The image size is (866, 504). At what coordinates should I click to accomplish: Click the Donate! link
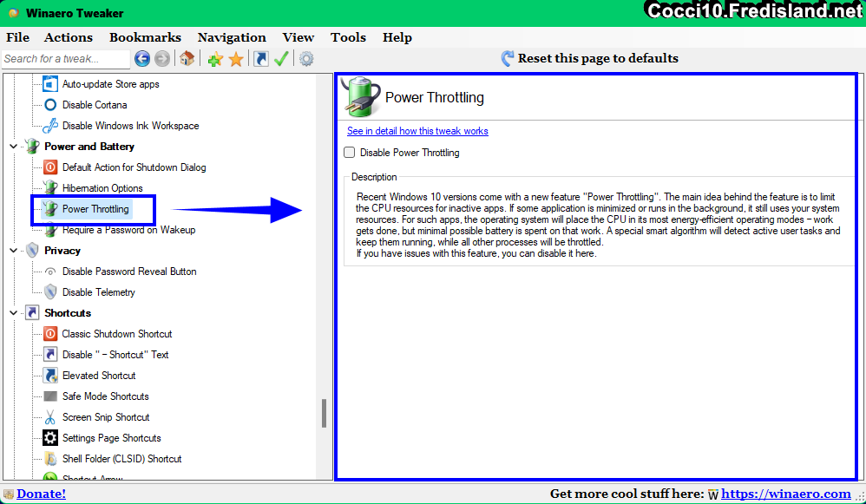click(x=41, y=494)
